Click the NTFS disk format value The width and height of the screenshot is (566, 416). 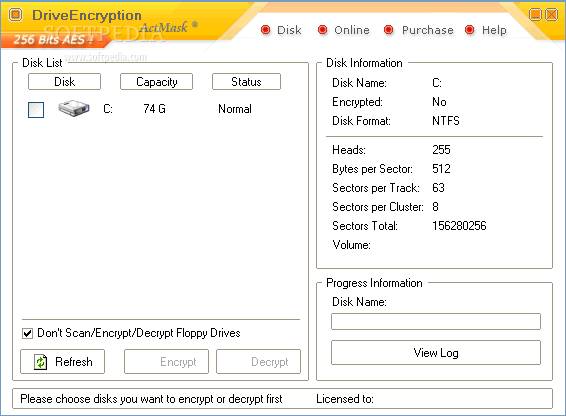446,121
